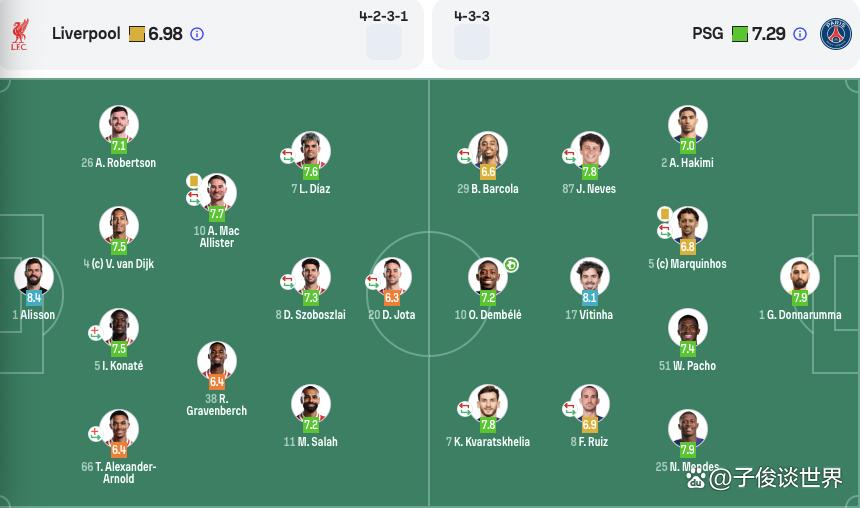
Task: Click the substitution icon next to K. Kvaratskhelia
Action: [x=464, y=409]
